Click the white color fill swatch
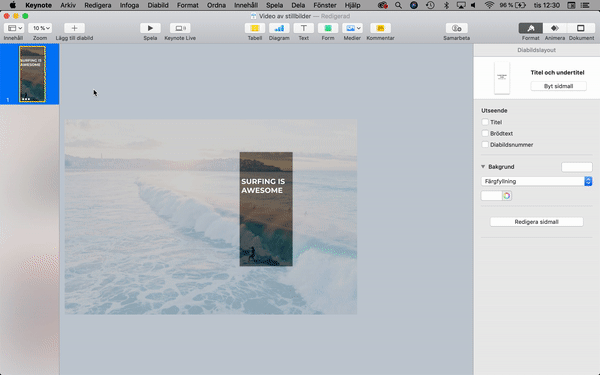This screenshot has height=375, width=600. (x=491, y=196)
